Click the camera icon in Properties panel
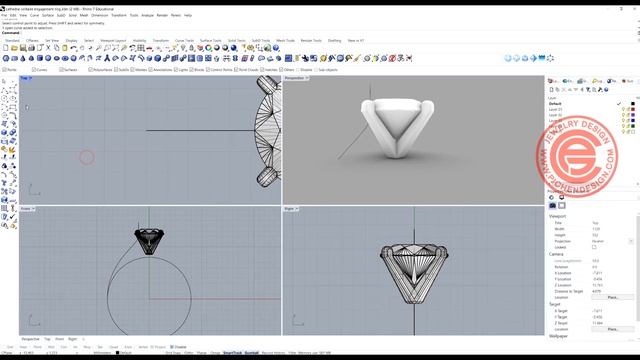Viewport: 640px width, 360px height. 553,206
